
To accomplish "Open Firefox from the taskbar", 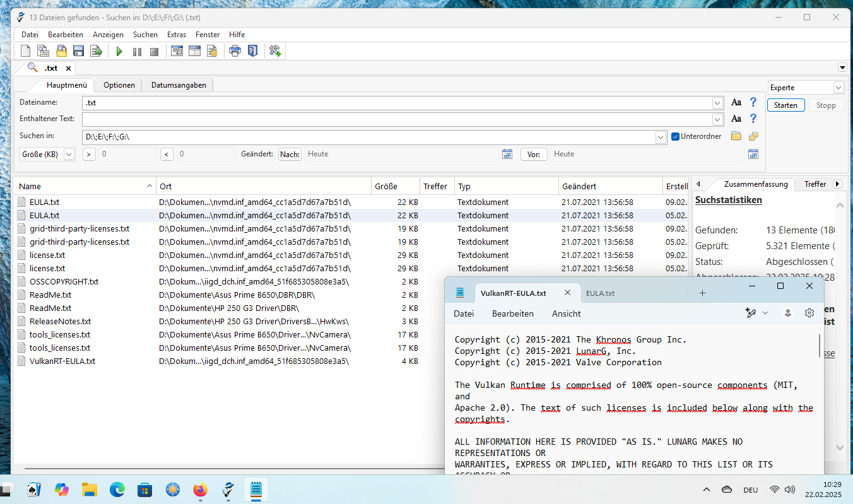I will point(200,489).
